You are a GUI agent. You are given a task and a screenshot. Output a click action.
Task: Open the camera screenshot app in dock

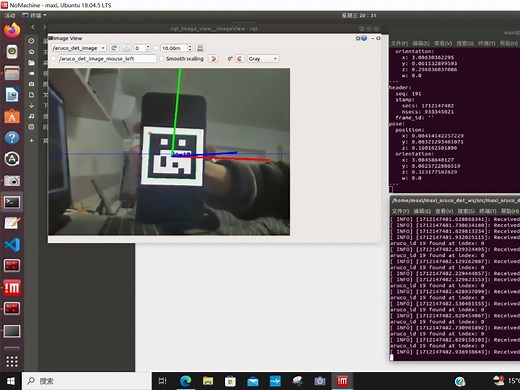[12, 181]
